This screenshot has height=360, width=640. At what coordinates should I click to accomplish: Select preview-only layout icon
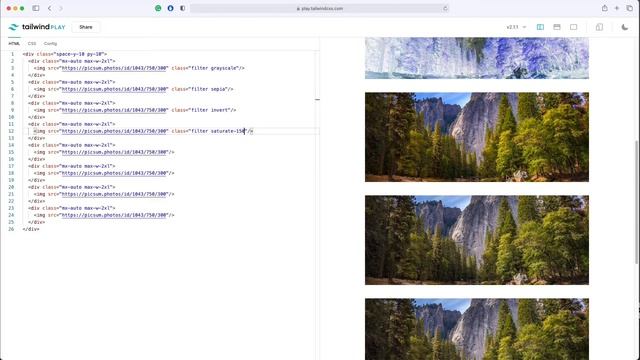tap(573, 27)
